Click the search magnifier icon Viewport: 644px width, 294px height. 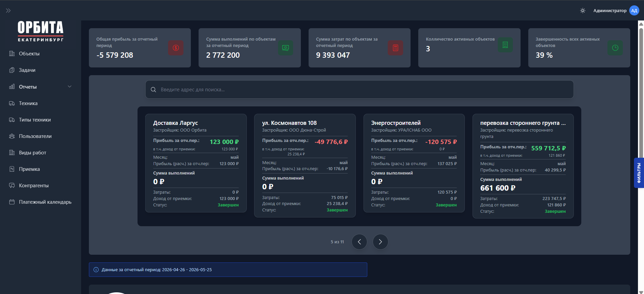pos(153,90)
